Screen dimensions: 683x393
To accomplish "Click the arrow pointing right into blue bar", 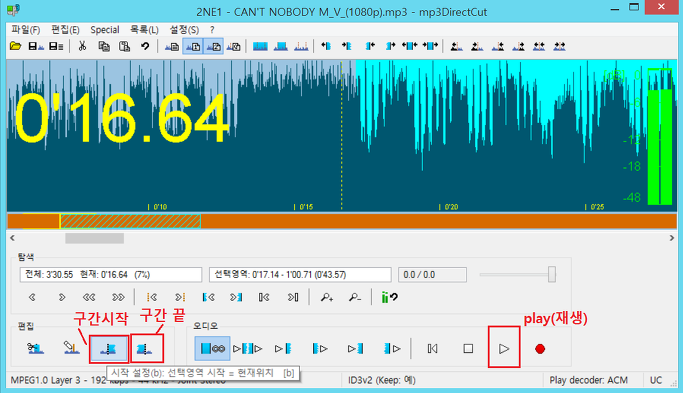I will pyautogui.click(x=347, y=46).
